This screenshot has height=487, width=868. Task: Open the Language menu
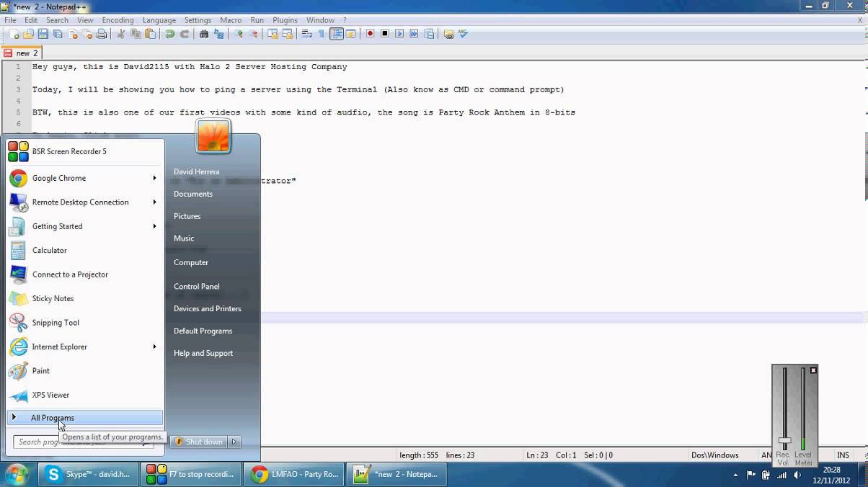159,20
